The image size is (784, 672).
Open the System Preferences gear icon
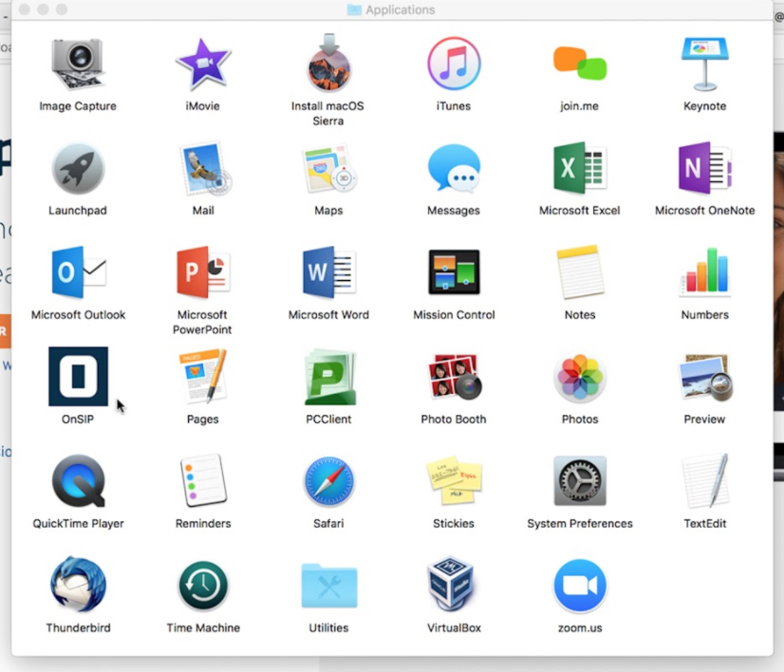coord(580,481)
